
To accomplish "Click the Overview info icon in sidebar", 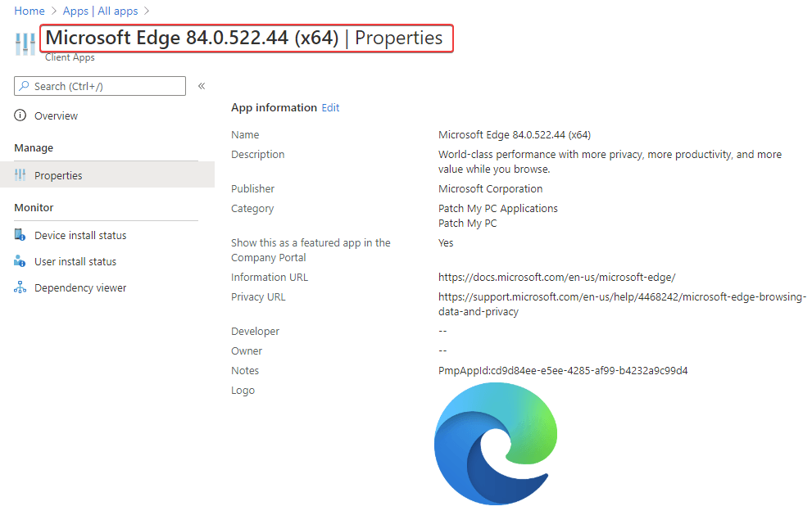I will 20,116.
